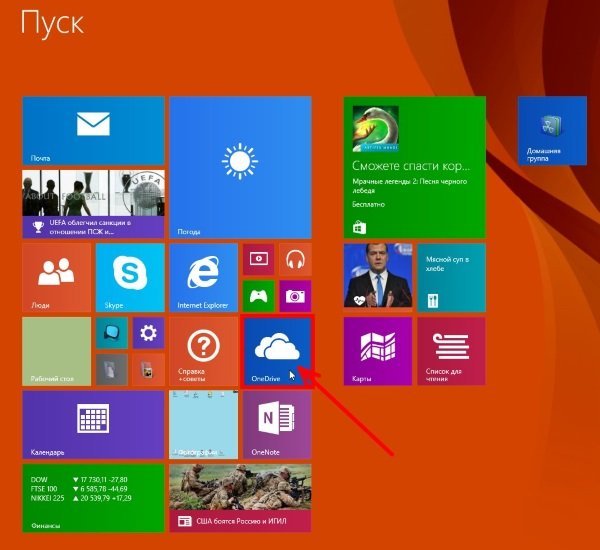600x550 pixels.
Task: Open the Фотографии photos tile
Action: point(204,425)
